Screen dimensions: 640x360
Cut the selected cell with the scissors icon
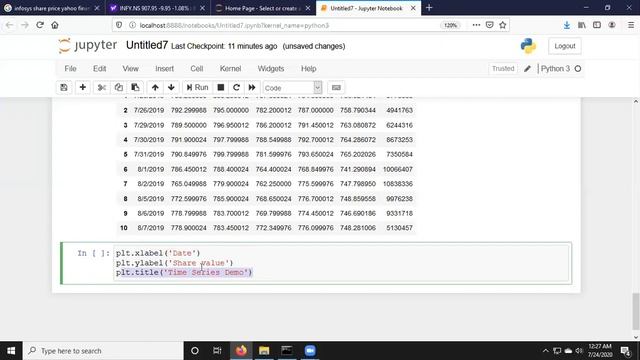click(x=102, y=87)
